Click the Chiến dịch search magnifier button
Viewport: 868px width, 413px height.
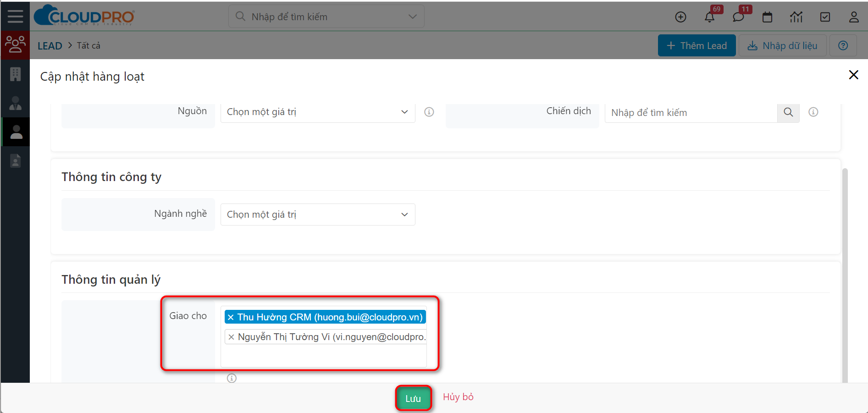tap(788, 112)
